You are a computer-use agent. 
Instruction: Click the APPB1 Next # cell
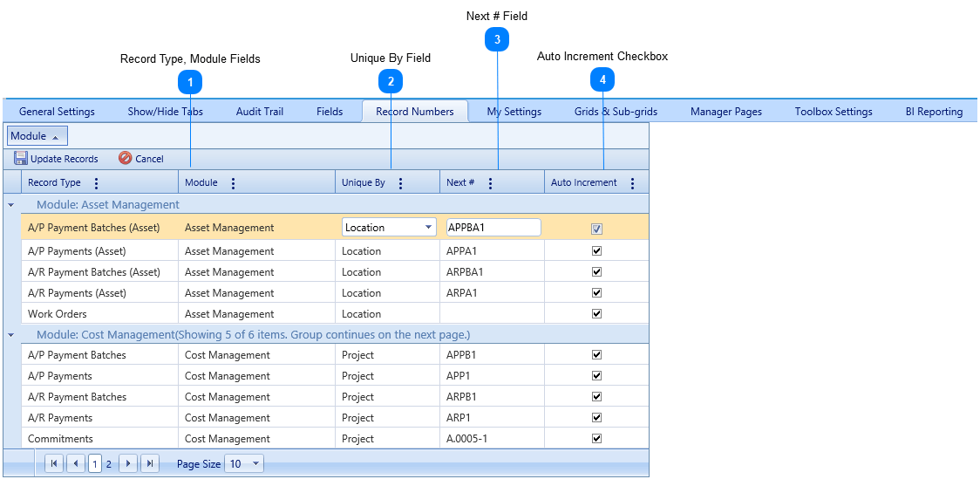(493, 354)
